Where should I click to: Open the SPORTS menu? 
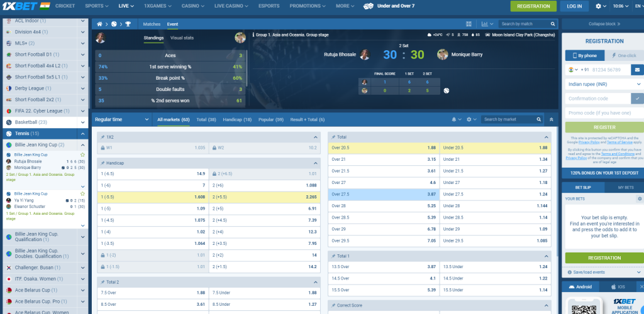point(96,6)
